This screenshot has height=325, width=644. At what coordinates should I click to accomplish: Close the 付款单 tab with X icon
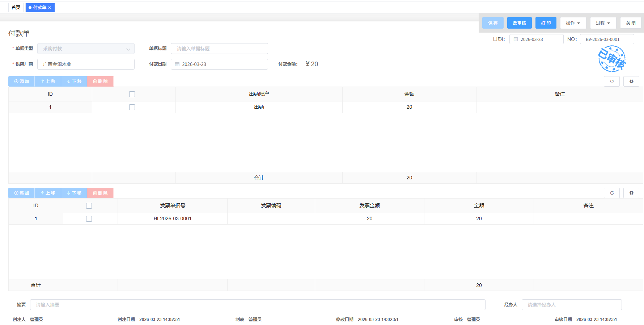tap(50, 8)
